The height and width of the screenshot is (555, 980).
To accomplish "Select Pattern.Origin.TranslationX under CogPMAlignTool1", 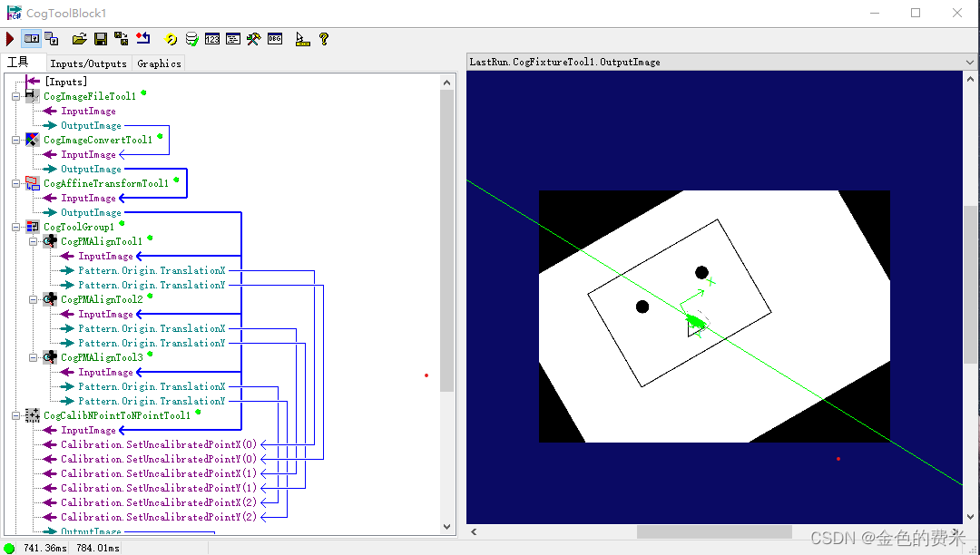I will coord(152,271).
